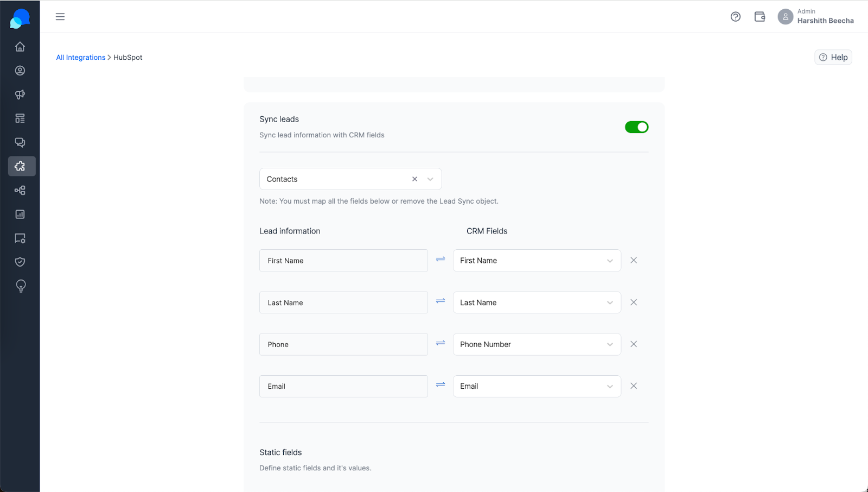
Task: Open the help question mark icon in header
Action: click(x=736, y=17)
